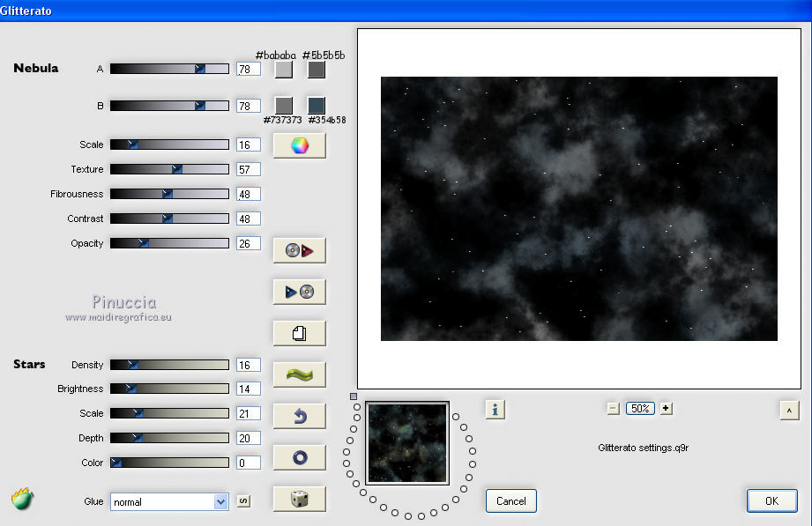
Task: Focus the Color value field showing 0
Action: pos(249,463)
